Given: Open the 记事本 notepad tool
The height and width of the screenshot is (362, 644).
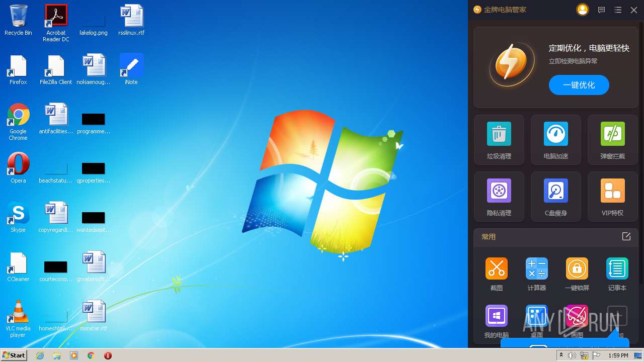Looking at the screenshot, I should (x=617, y=274).
